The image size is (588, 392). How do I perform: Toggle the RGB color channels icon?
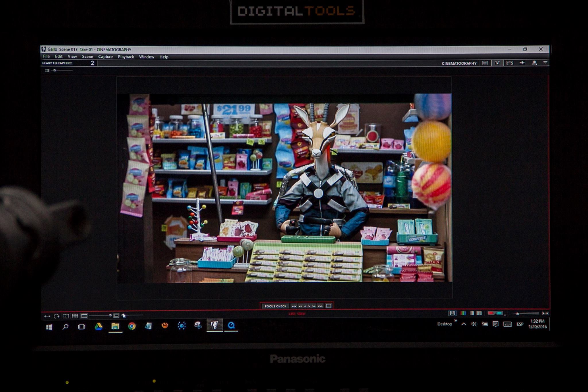(x=463, y=313)
